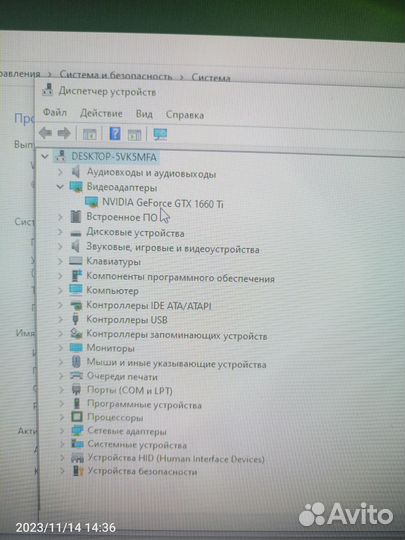Open the Справка menu
The image size is (405, 540).
coord(185,115)
